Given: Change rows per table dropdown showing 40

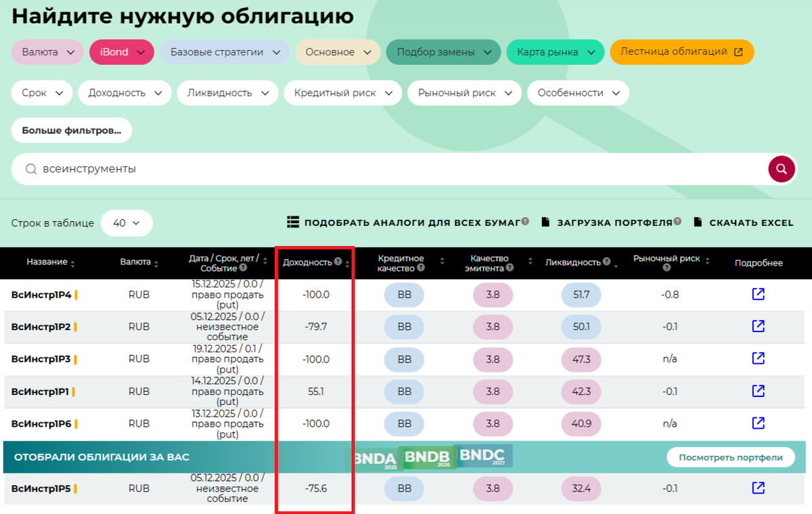Looking at the screenshot, I should (x=127, y=223).
